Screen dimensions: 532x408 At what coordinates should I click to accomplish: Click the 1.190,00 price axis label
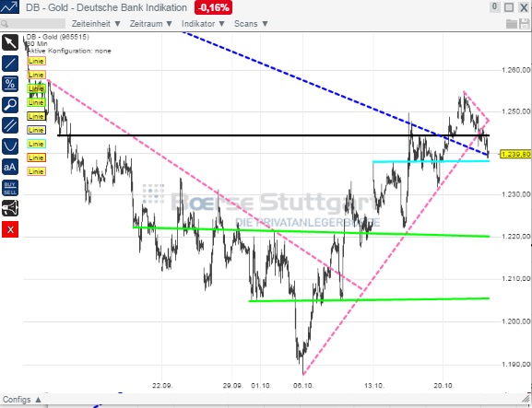[x=515, y=365]
